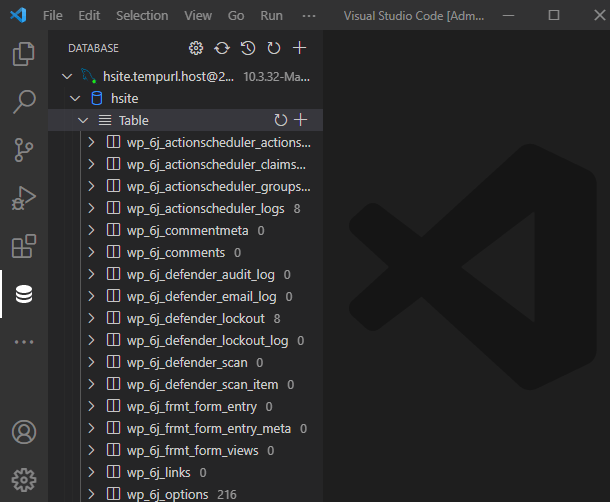Collapse the Table node chevron
This screenshot has height=502, width=610.
click(x=83, y=120)
